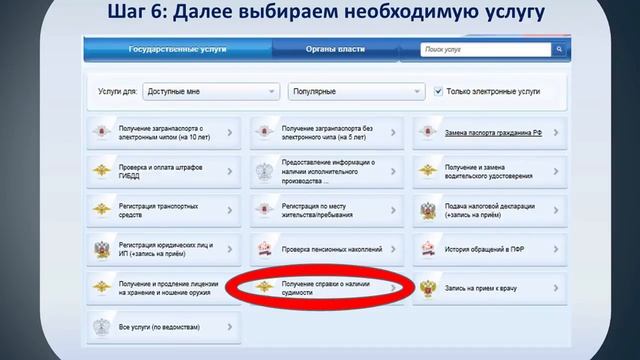640x360 pixels.
Task: Click eagle icon of лицензии на оружие service
Action: coord(102,287)
